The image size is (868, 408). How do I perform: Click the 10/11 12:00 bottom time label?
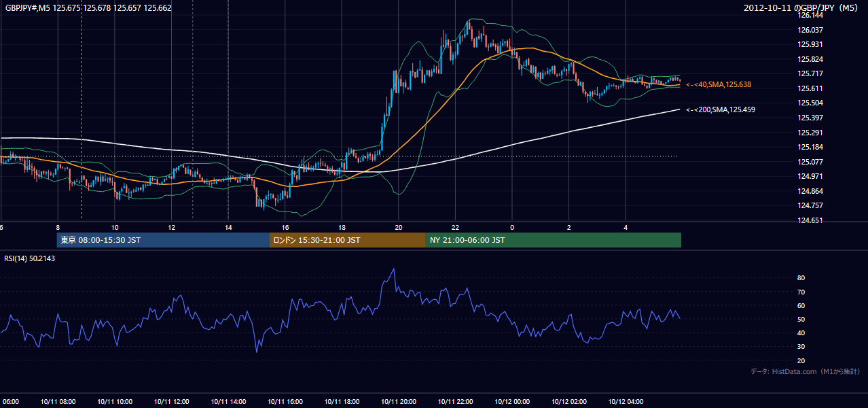click(172, 402)
